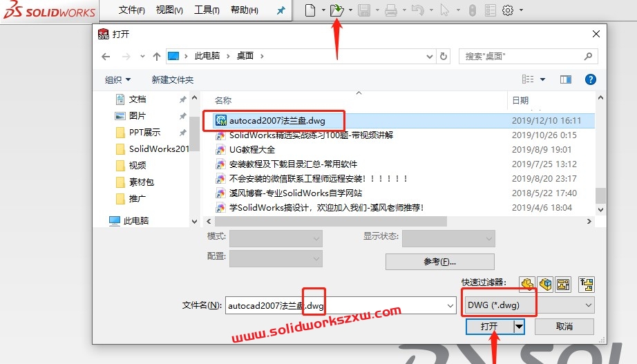
Task: Click the 新建文件夹 button
Action: tap(172, 79)
